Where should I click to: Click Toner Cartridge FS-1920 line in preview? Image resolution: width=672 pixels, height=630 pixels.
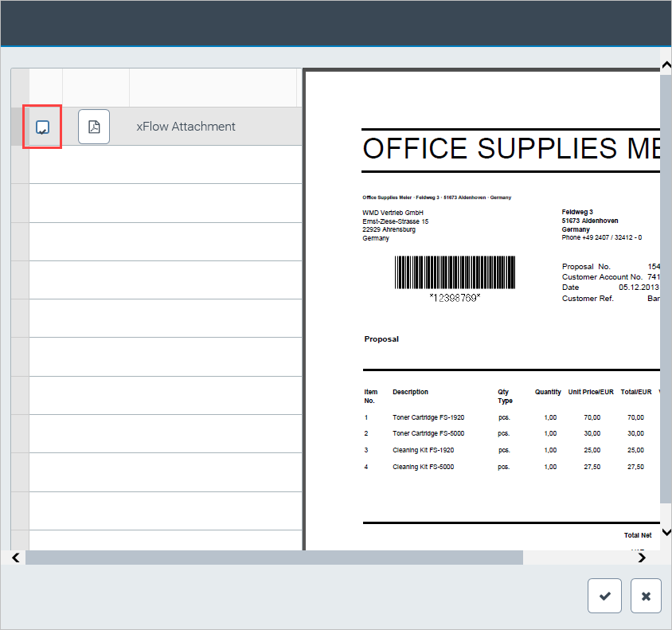click(x=428, y=417)
